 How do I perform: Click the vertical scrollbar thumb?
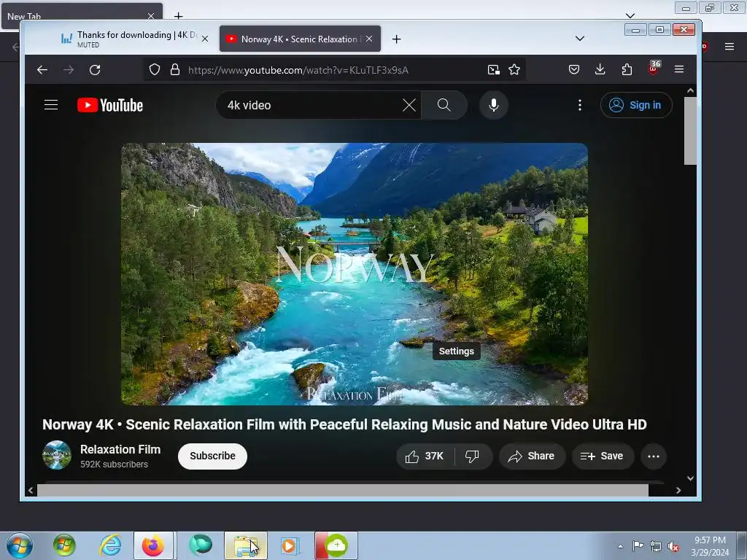pos(690,131)
